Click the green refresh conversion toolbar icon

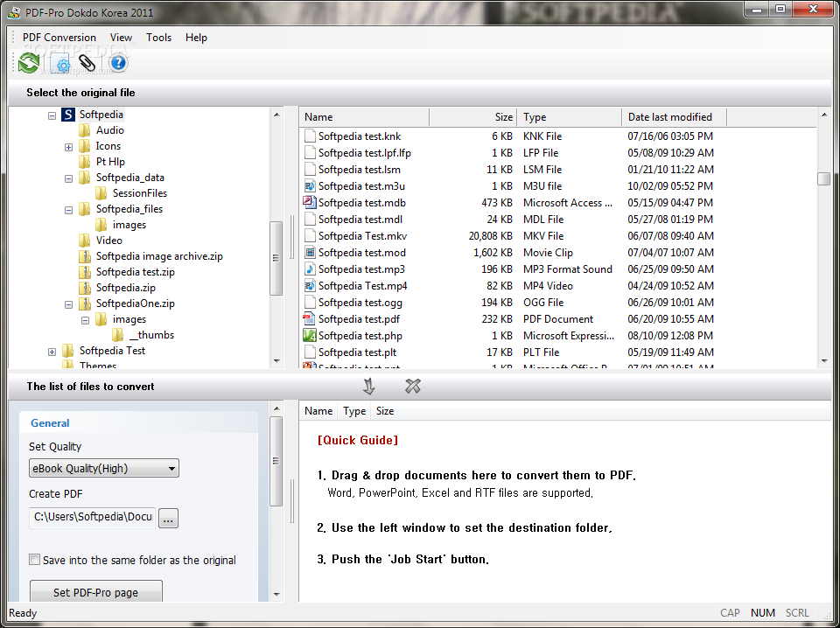[x=29, y=63]
